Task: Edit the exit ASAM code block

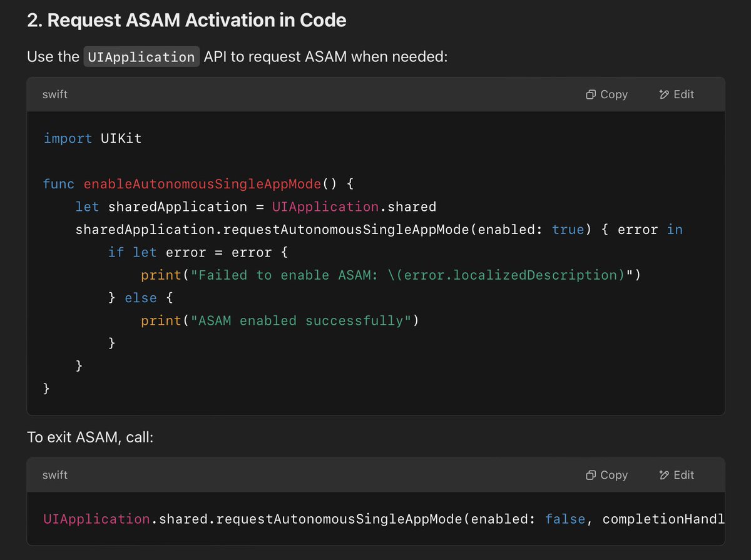Action: [677, 475]
